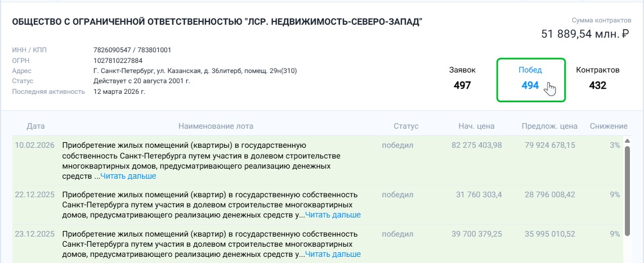Screen dimensions: 644x263
Task: Click last activity date 12 марта 2026 г.
Action: [119, 92]
